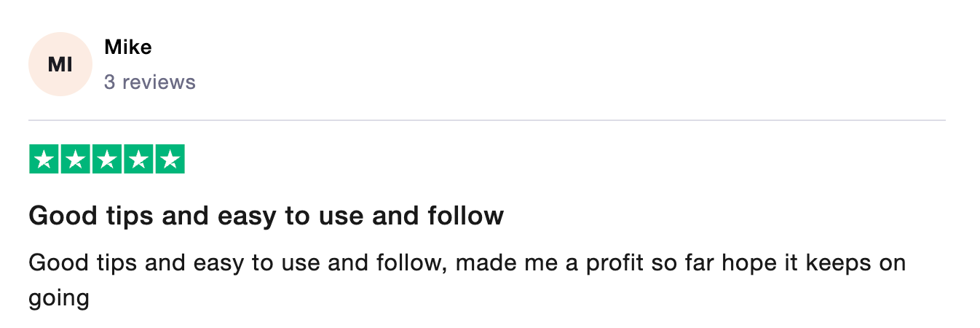Open reviewer Mike's profile name
980x328 pixels.
tap(128, 47)
